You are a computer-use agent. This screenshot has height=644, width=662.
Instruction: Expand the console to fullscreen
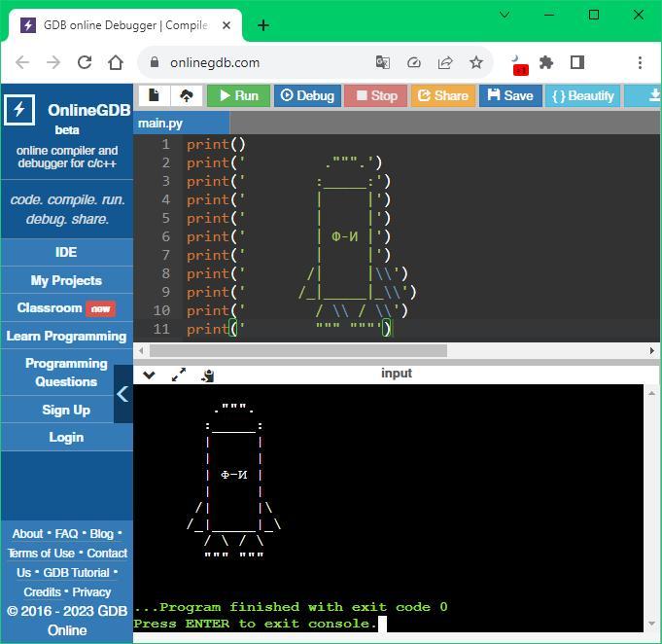click(179, 375)
